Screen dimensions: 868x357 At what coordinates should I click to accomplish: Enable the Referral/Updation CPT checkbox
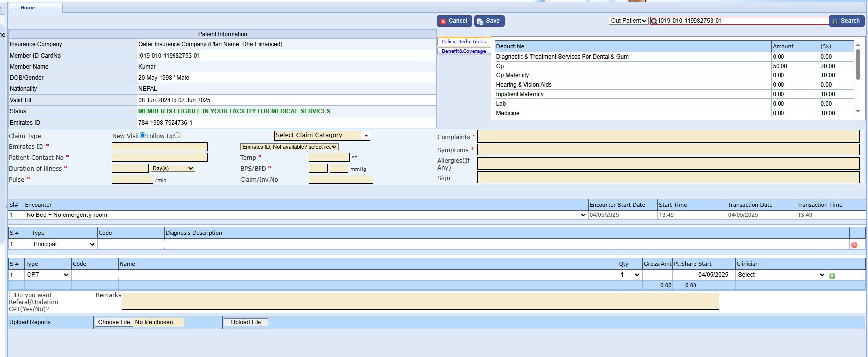click(12, 294)
